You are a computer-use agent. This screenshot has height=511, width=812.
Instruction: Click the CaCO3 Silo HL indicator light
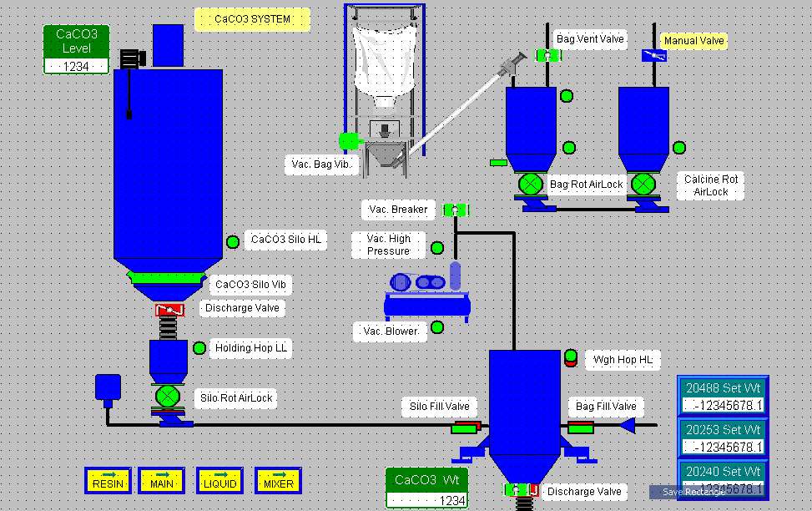coord(233,242)
